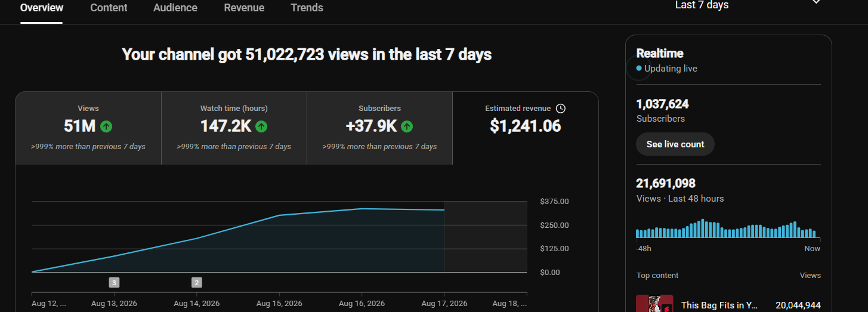The width and height of the screenshot is (868, 312).
Task: Click the top content video thumbnail
Action: [x=654, y=304]
